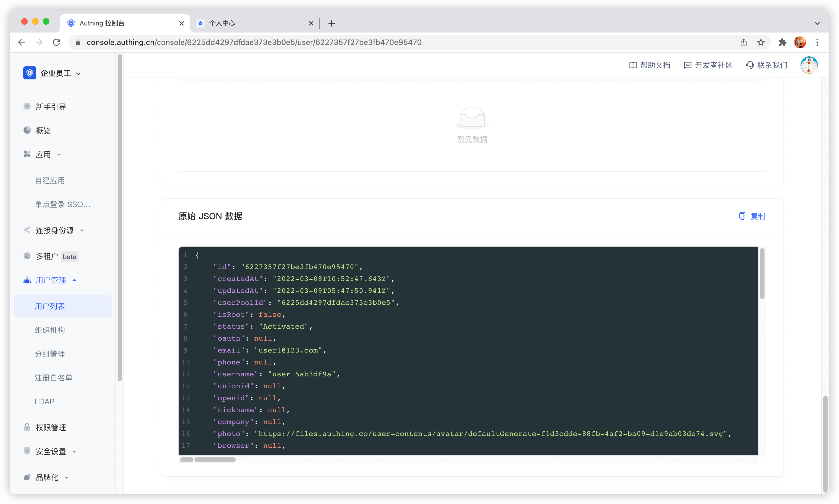Open 新手引导 in the sidebar

51,107
